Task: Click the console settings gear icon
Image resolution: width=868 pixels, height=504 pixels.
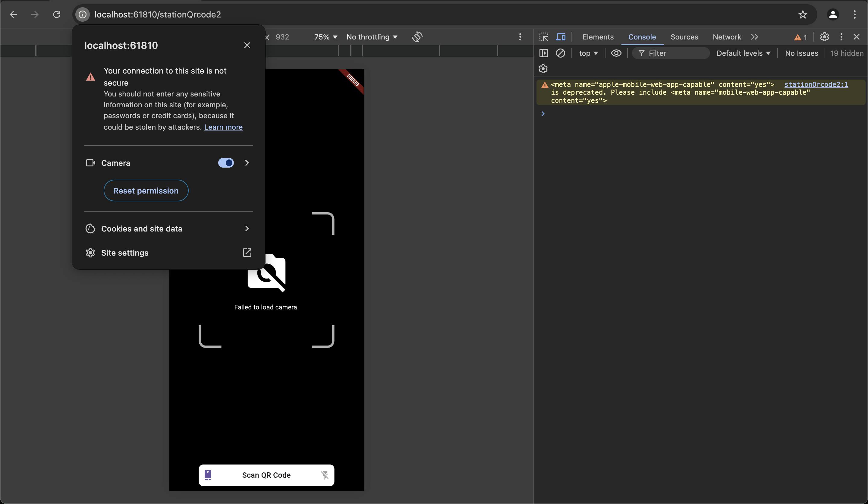Action: click(x=543, y=69)
